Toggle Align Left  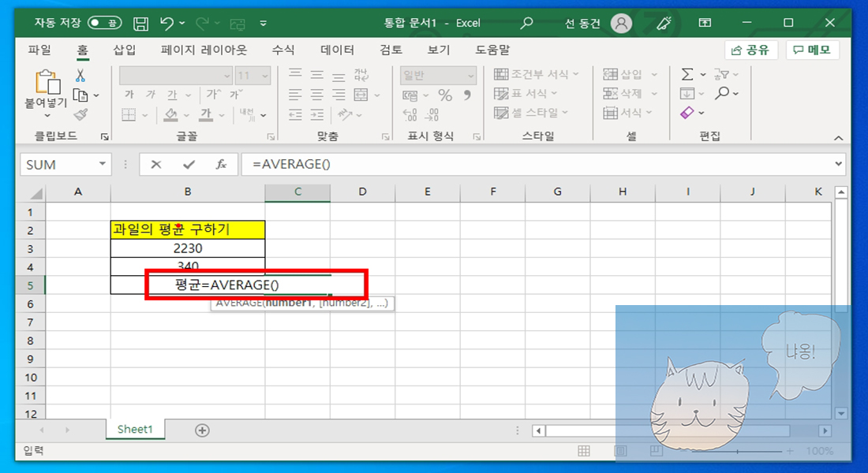click(x=295, y=95)
